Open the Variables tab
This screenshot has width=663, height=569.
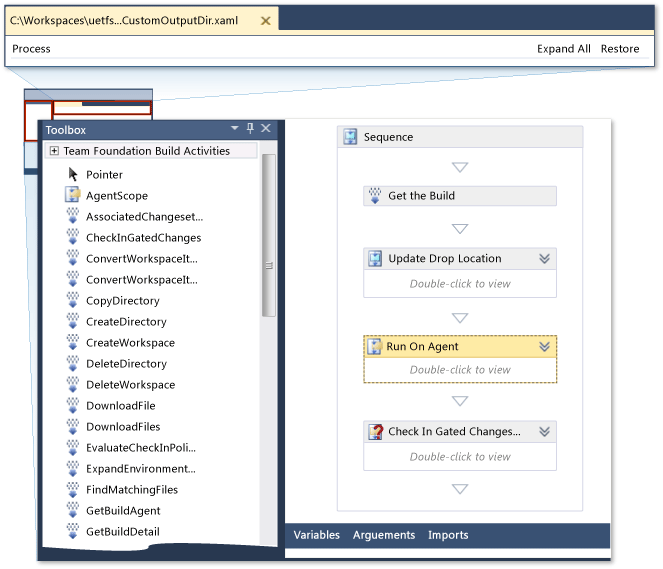pos(317,535)
